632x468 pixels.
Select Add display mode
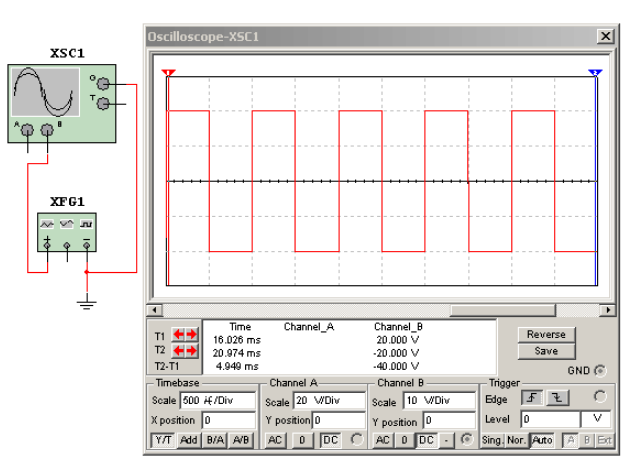pos(188,440)
